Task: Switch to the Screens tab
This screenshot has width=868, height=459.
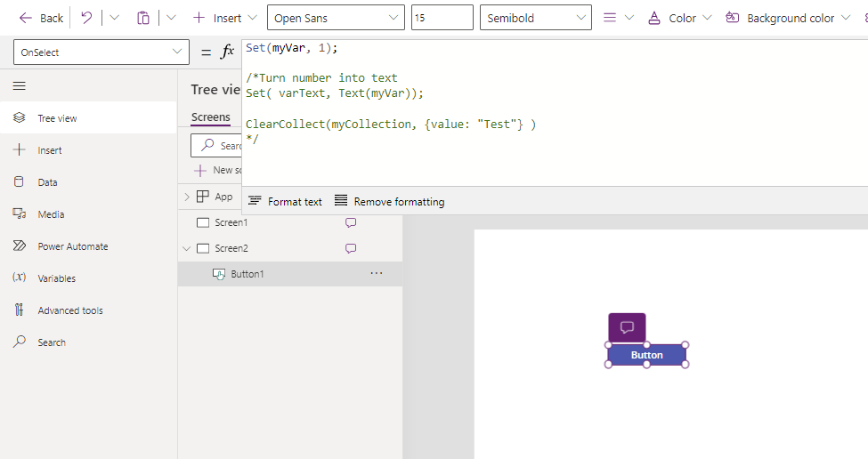Action: point(210,117)
